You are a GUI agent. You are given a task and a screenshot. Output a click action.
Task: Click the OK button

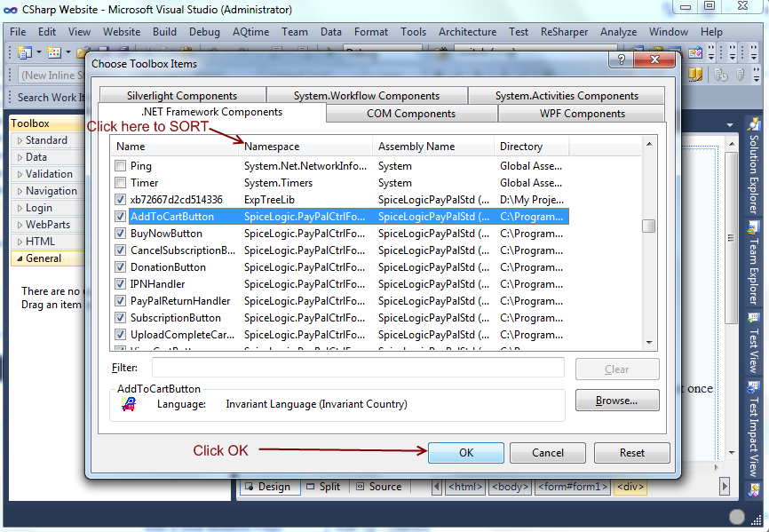466,452
